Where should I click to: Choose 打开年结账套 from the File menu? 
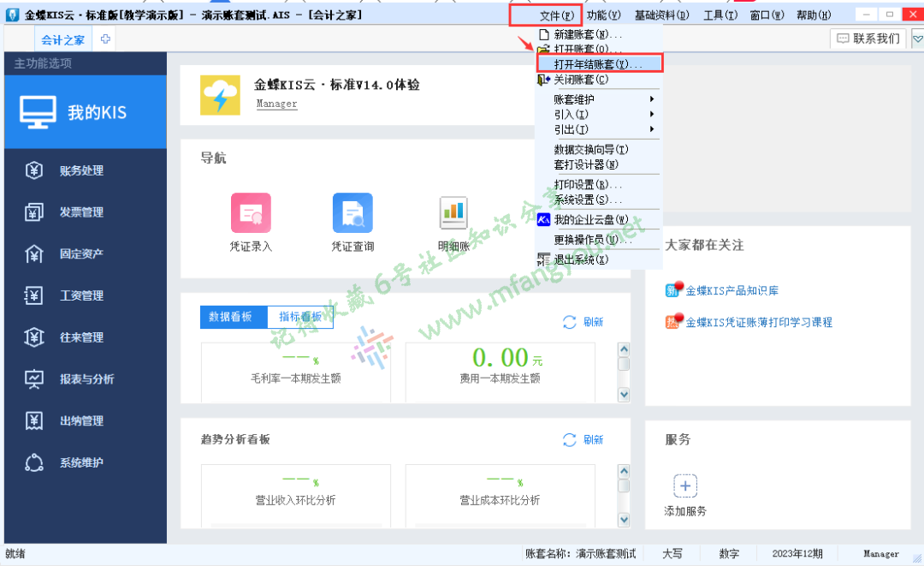[598, 64]
